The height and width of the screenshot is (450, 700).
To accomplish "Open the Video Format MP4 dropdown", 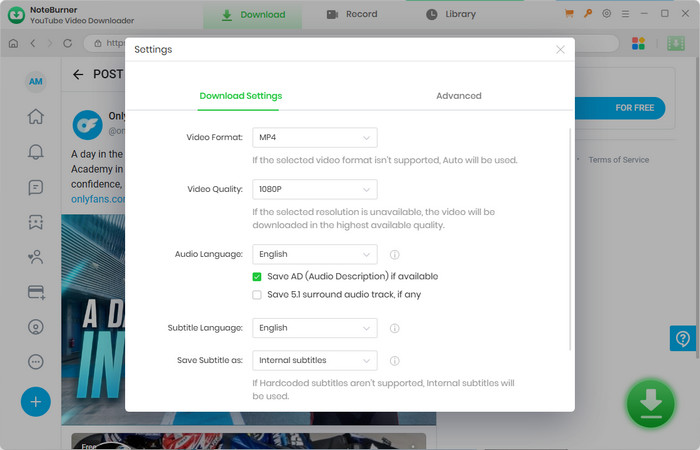I will point(315,138).
